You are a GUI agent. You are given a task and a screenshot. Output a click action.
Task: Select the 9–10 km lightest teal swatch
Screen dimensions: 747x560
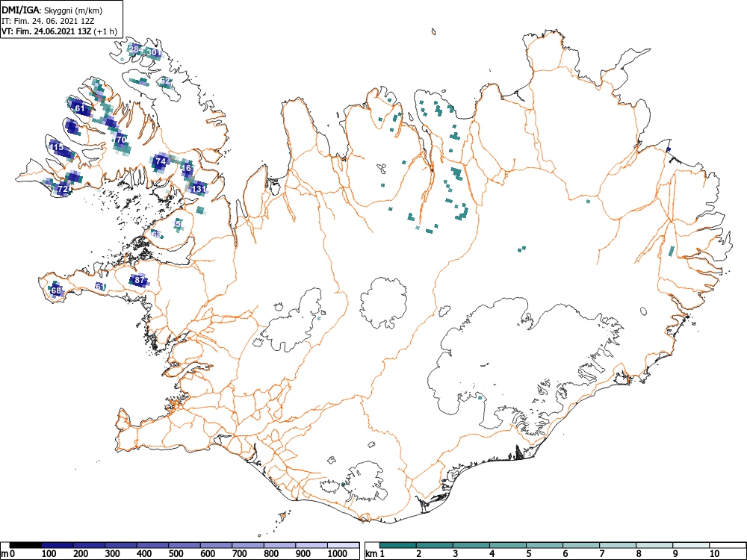(691, 545)
